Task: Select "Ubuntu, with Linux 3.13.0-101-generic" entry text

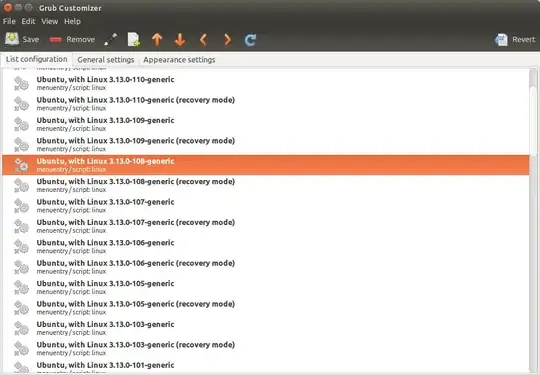Action: [x=105, y=365]
